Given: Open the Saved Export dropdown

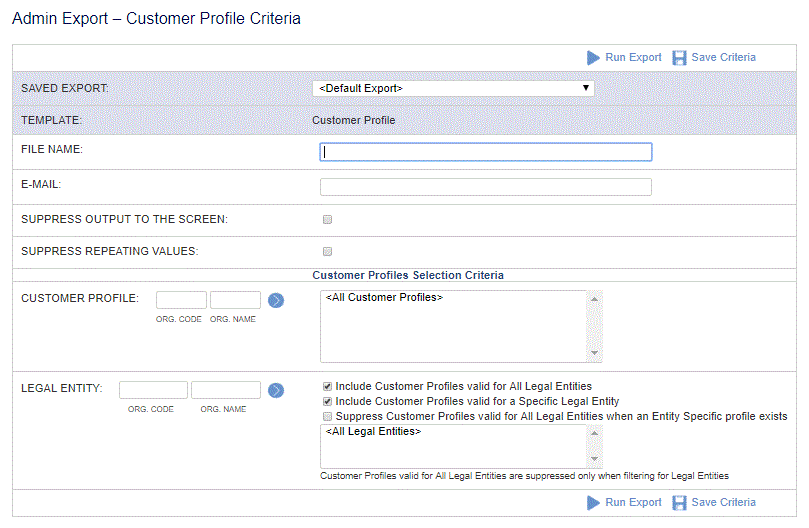Looking at the screenshot, I should click(x=453, y=88).
